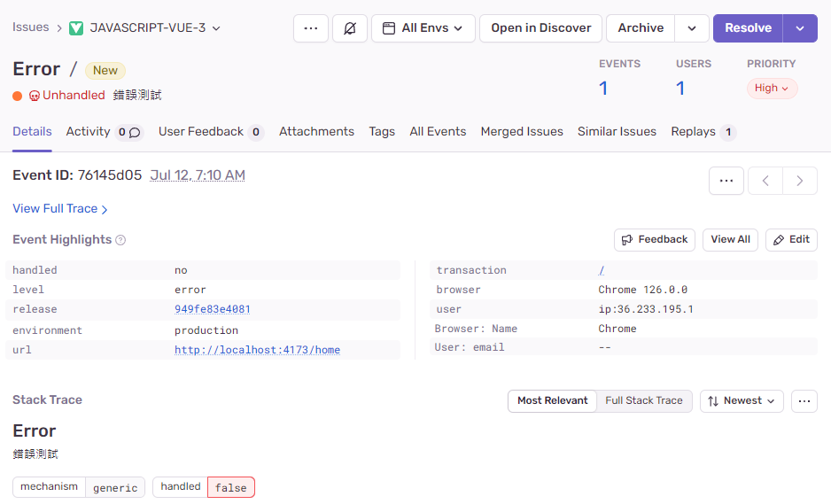This screenshot has height=504, width=831.
Task: Click the Vue project icon in breadcrumb
Action: 76,28
